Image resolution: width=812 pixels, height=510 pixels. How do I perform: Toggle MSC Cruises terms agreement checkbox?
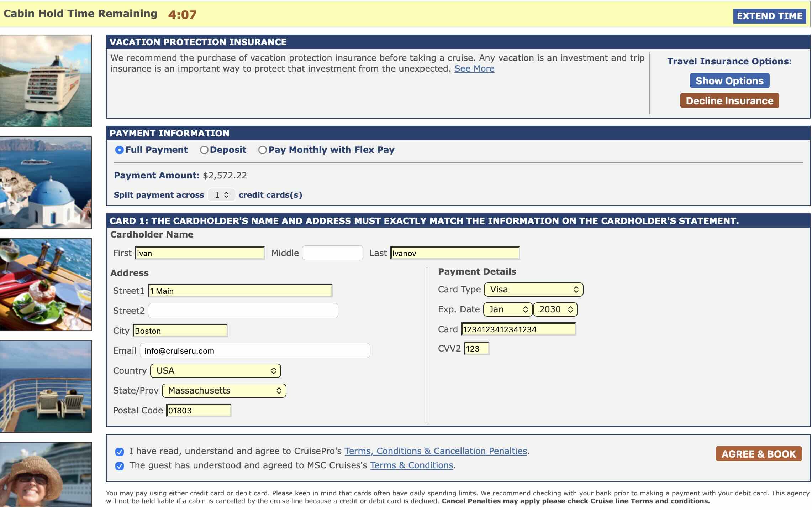120,466
